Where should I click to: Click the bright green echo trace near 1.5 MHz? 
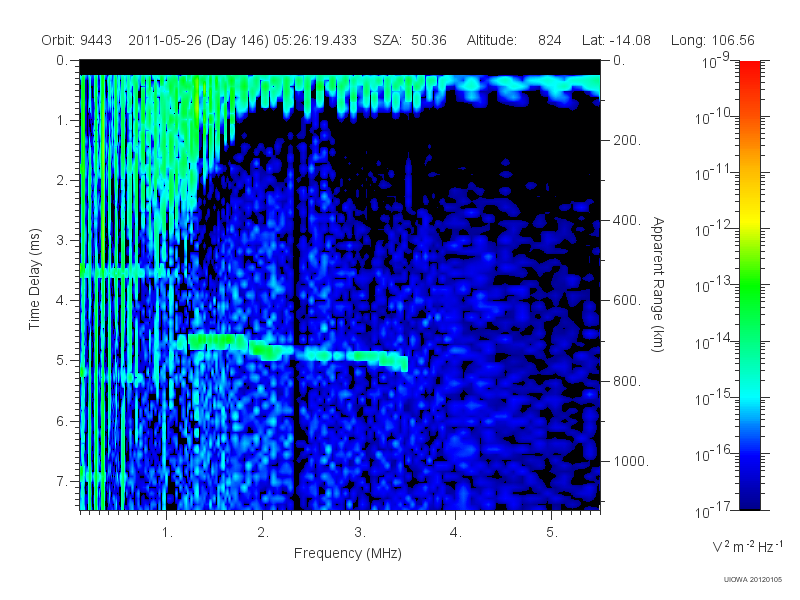click(217, 341)
